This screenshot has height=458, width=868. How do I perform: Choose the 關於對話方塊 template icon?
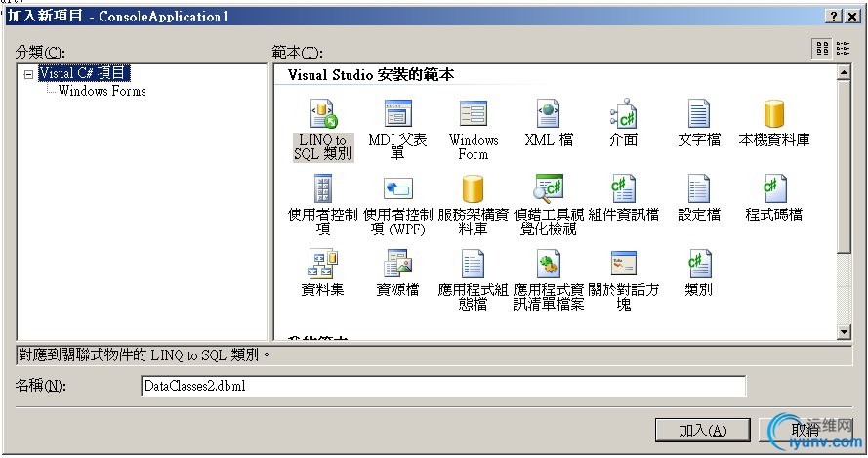pyautogui.click(x=623, y=264)
